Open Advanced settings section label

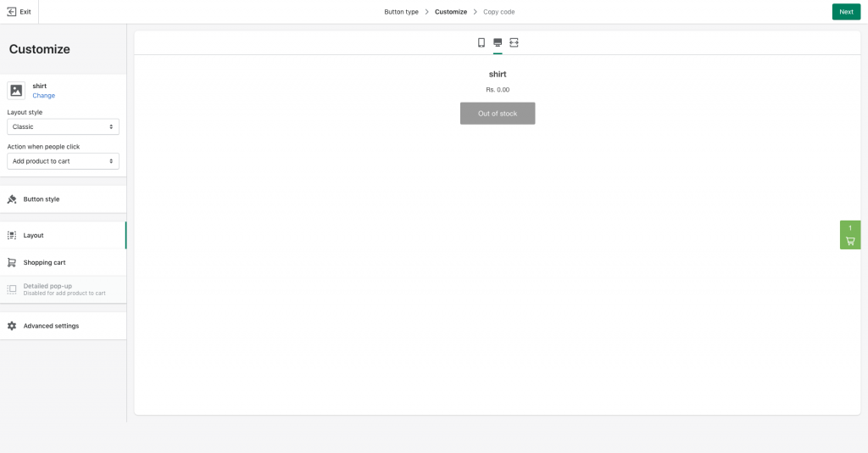click(51, 327)
